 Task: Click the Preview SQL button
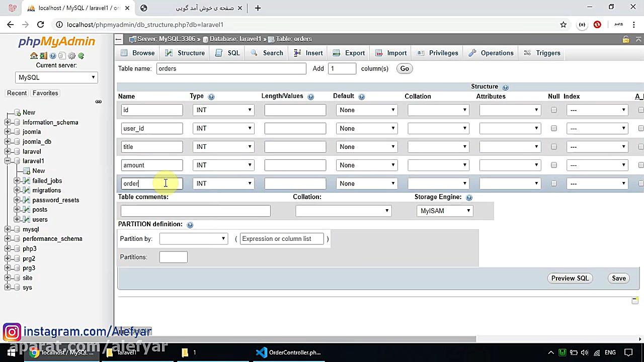570,279
